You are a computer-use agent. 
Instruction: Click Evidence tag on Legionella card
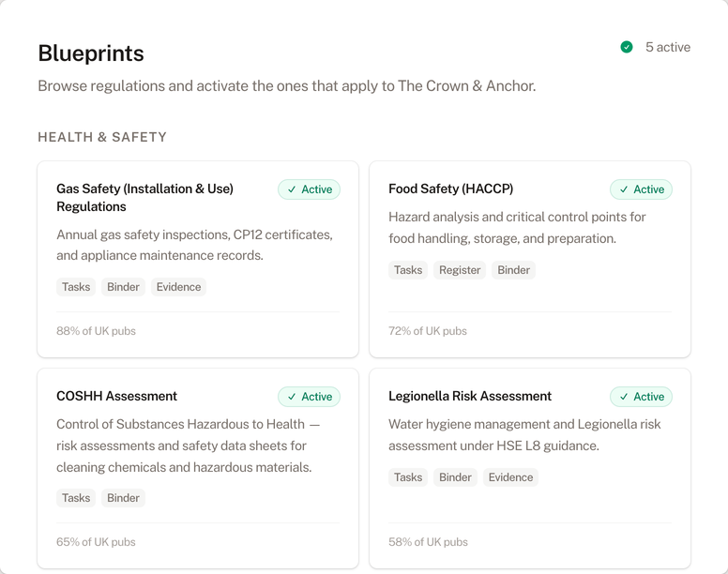pyautogui.click(x=510, y=477)
